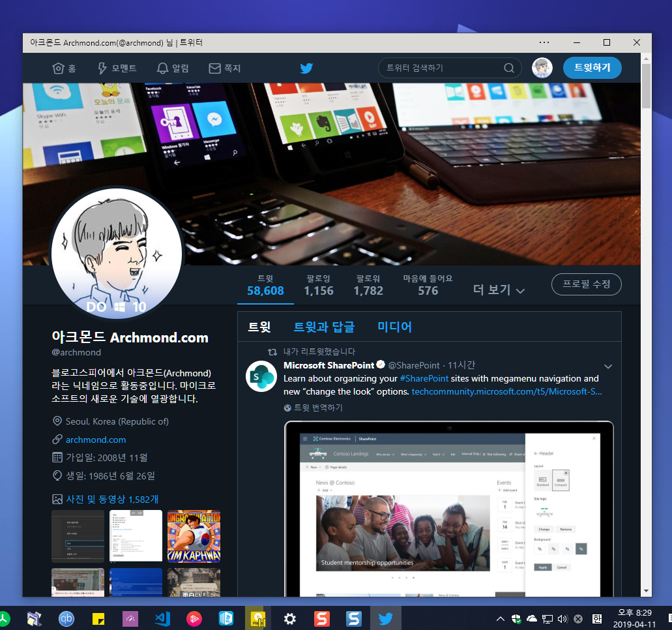Open Sticky Notes in the taskbar
The height and width of the screenshot is (630, 672).
(98, 619)
